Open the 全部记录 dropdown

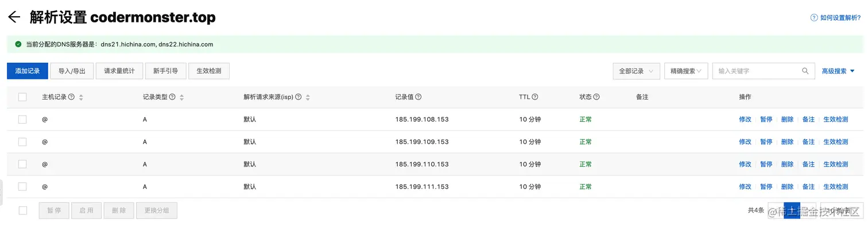pos(636,71)
